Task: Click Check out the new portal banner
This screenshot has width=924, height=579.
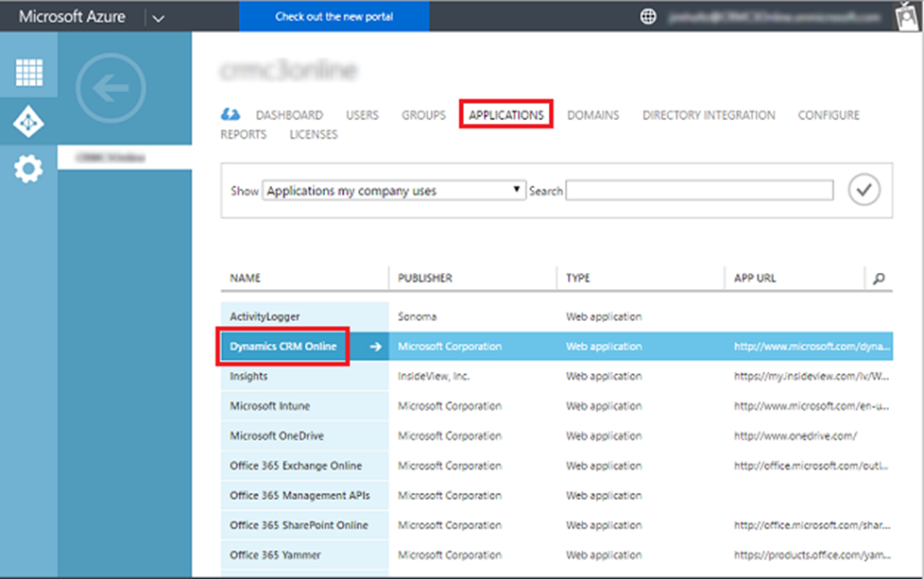Action: coord(334,16)
